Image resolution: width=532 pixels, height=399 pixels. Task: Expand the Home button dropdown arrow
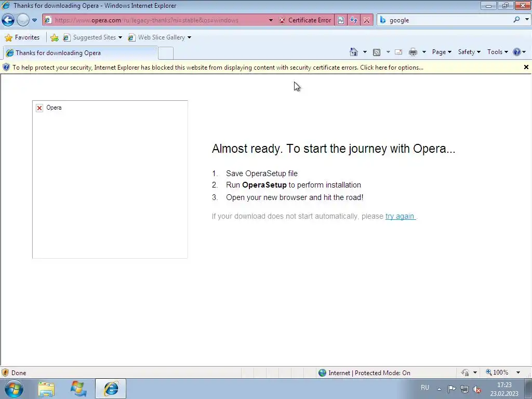[365, 52]
